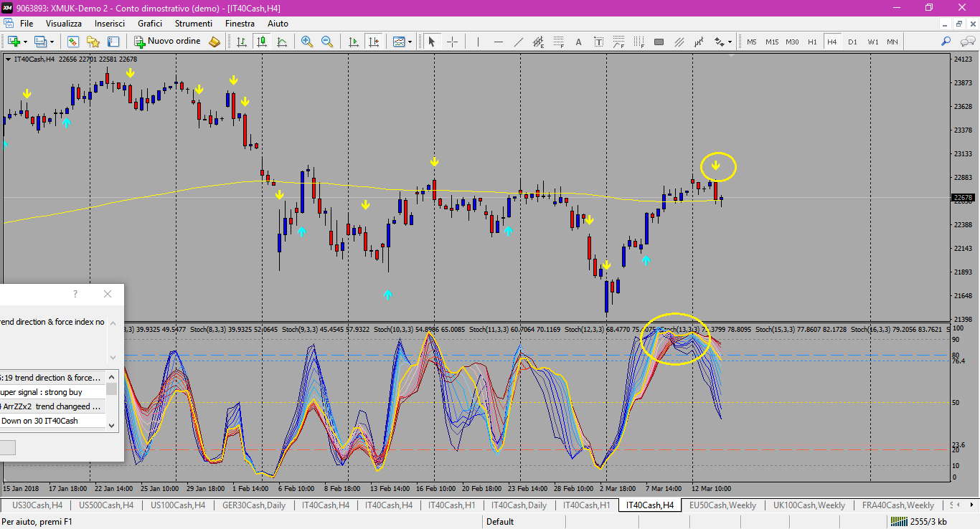980x529 pixels.
Task: Switch timeframe to D1
Action: click(852, 42)
